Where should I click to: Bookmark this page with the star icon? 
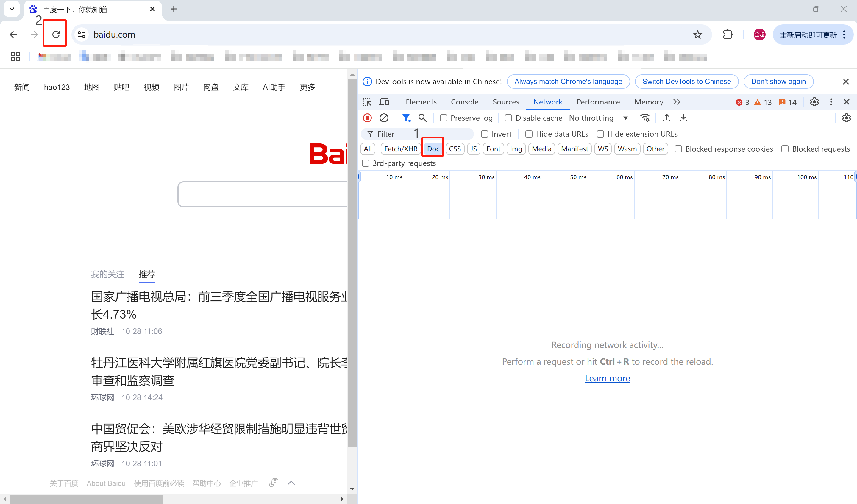click(697, 34)
